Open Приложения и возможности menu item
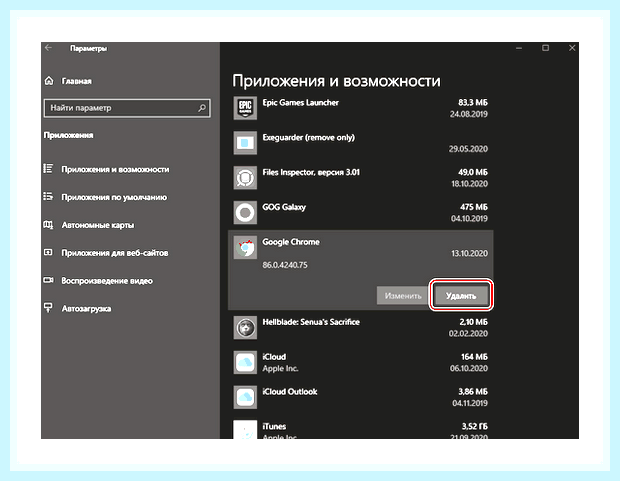620x481 pixels. (115, 169)
